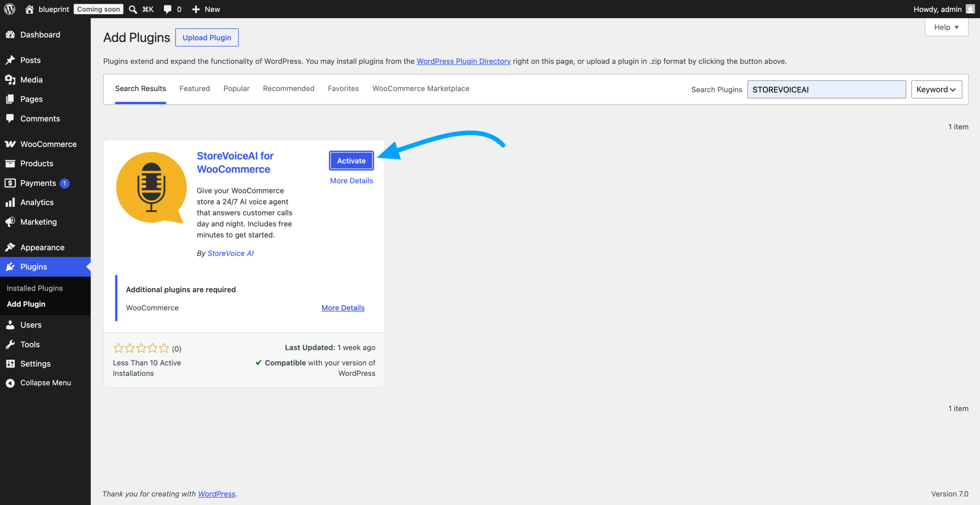Click the Payments notification badge
980x505 pixels.
tap(65, 183)
